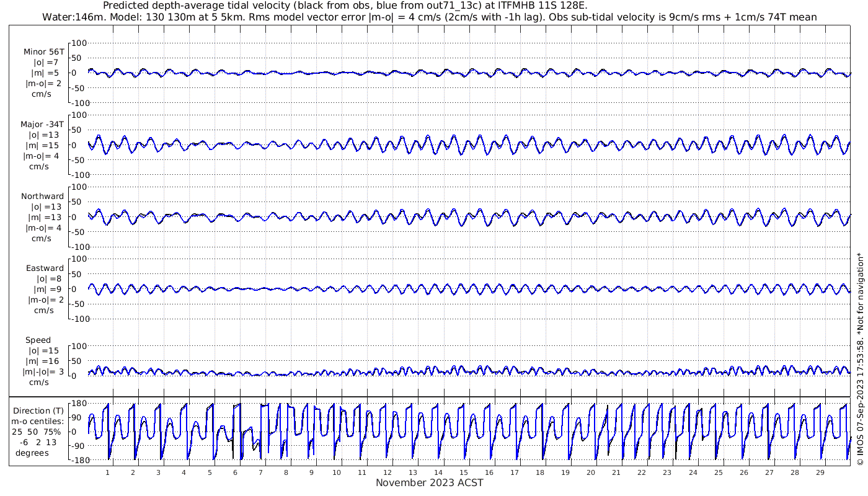Click the '25 50 75%' centile header
Viewport: 868px width, 496px height.
[36, 432]
